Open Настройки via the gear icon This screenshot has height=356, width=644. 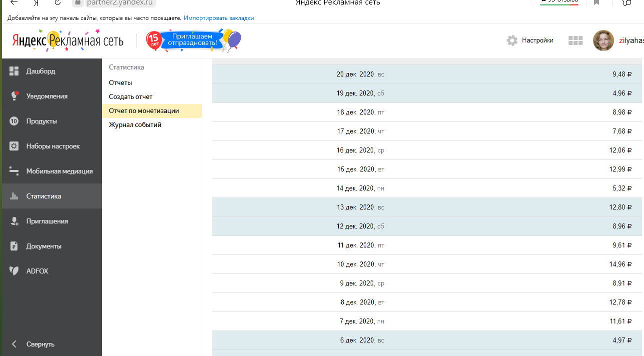(512, 40)
